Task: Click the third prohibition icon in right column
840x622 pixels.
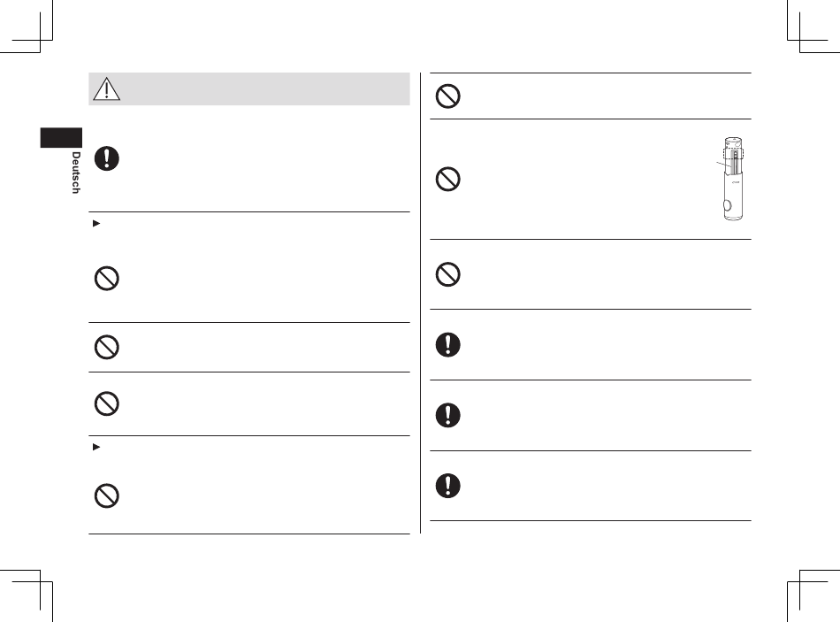Action: [x=448, y=275]
